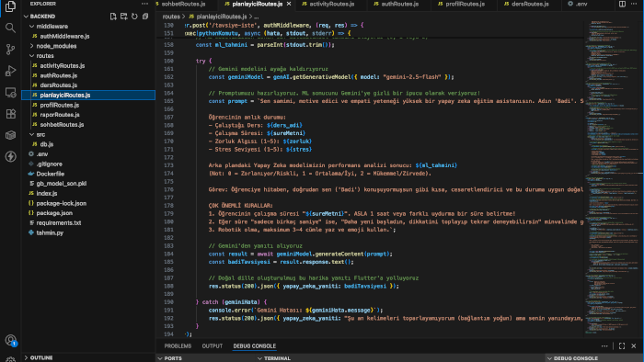Open editor more actions ellipsis
This screenshot has height=362, width=644.
pyautogui.click(x=634, y=4)
